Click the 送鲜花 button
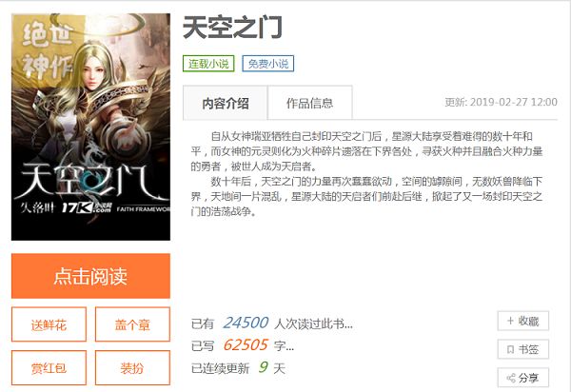Viewport: 571px width, 392px height. pos(49,324)
